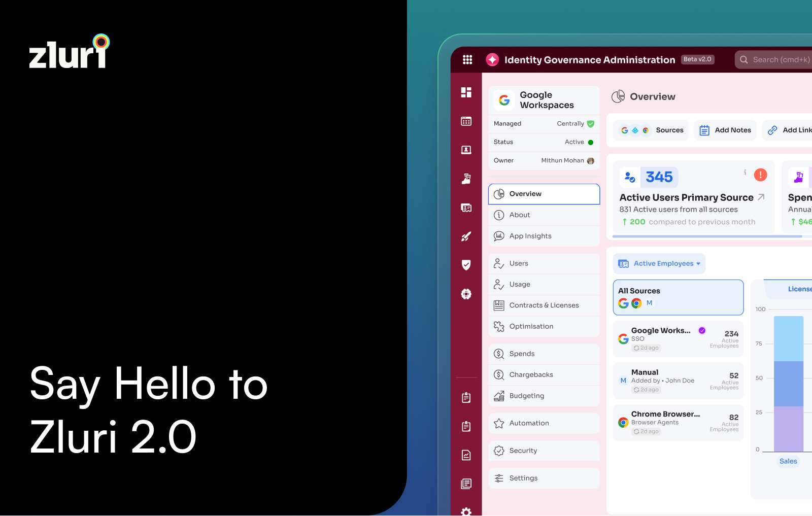The image size is (812, 516).
Task: Open the calendar-grid icon in the sidebar
Action: click(466, 121)
